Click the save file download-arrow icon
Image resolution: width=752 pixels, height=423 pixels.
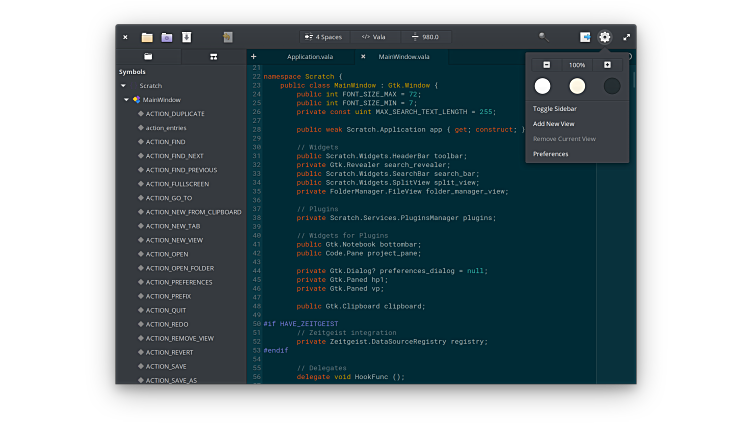[x=186, y=37]
